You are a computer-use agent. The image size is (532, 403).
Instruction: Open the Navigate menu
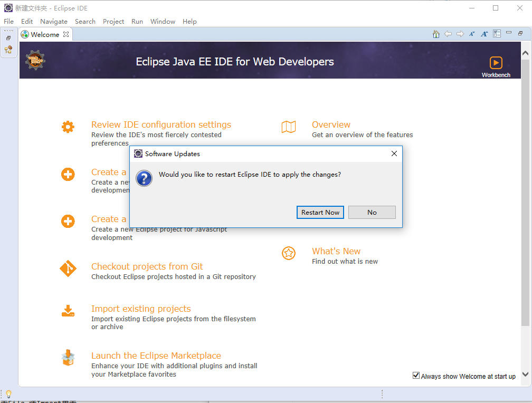pos(54,22)
